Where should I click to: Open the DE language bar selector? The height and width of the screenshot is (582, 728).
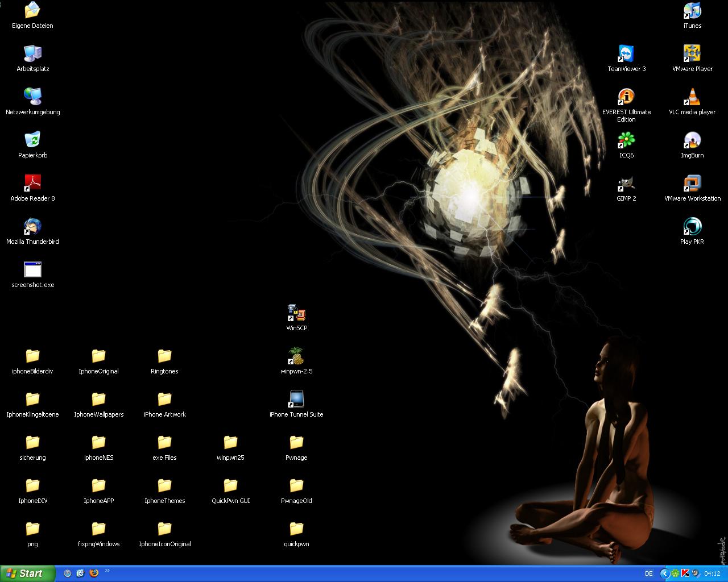click(x=648, y=573)
